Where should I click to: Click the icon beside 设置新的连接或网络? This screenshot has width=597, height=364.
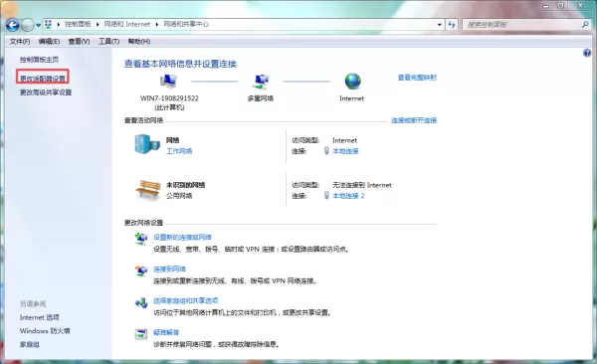141,239
